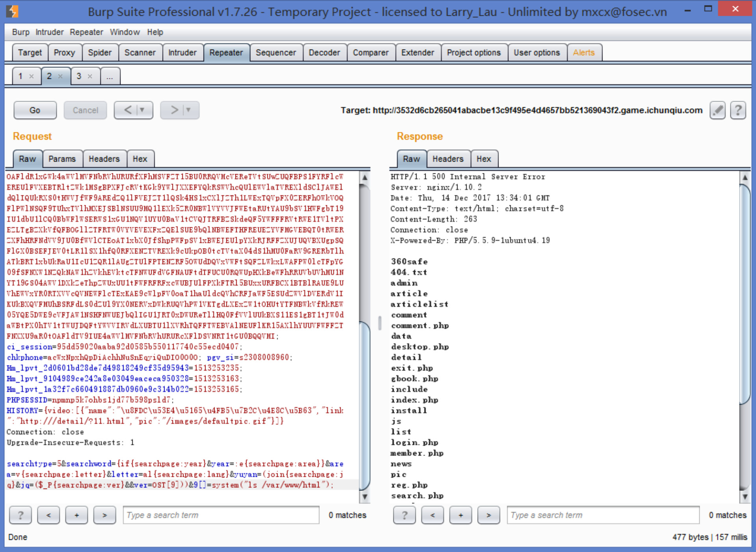Go to previous match in response search

[432, 515]
